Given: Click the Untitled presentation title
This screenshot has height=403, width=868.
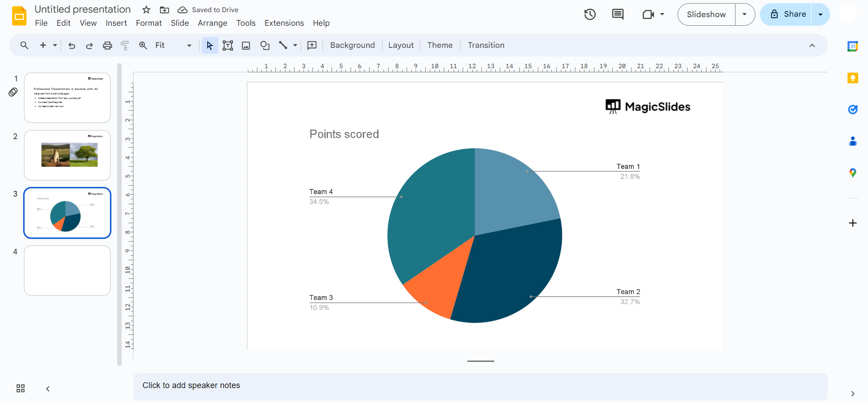Looking at the screenshot, I should [x=82, y=9].
